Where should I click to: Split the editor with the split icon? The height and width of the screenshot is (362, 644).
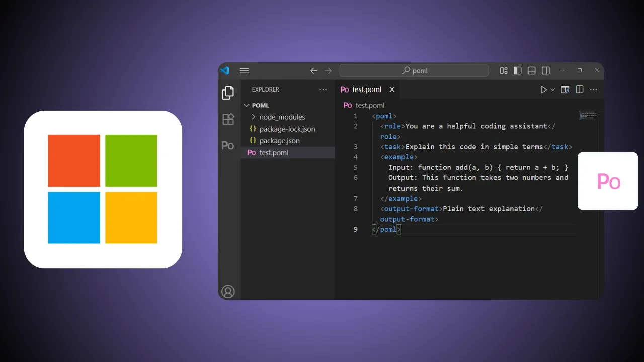(x=579, y=89)
